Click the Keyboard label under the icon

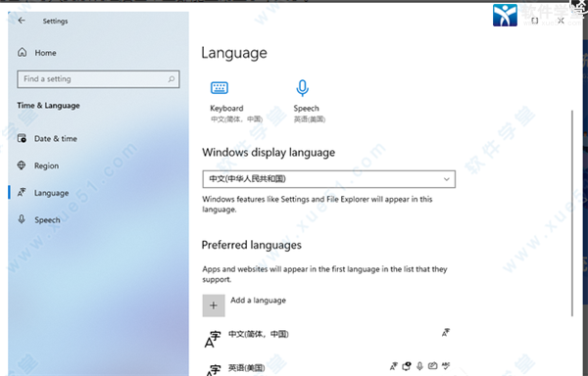(226, 109)
